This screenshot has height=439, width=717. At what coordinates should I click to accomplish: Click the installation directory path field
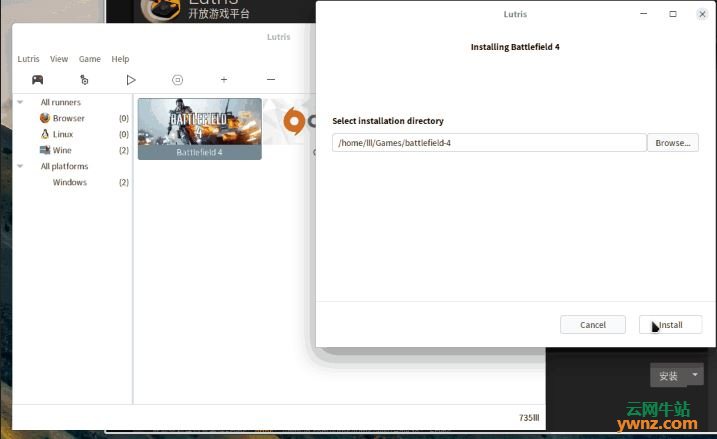click(489, 143)
